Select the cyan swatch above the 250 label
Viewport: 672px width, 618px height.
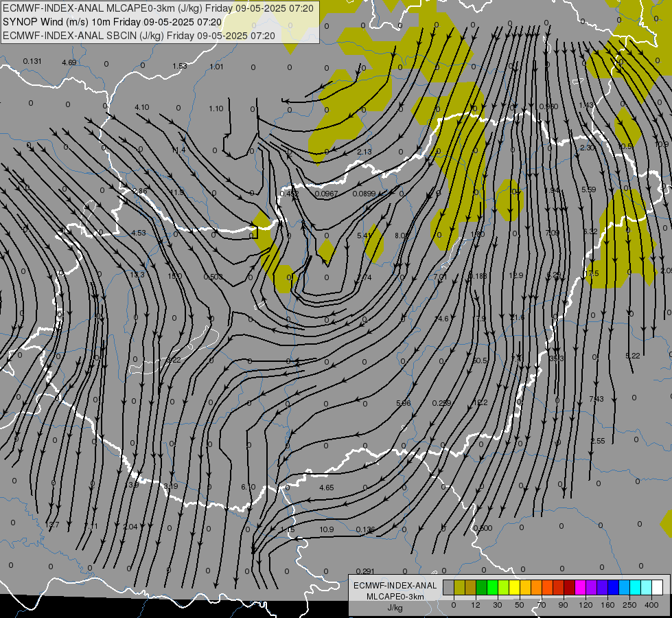635,587
